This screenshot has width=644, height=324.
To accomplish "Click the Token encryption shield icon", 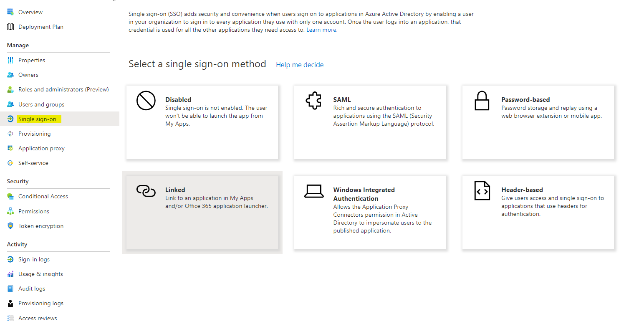I will point(10,225).
